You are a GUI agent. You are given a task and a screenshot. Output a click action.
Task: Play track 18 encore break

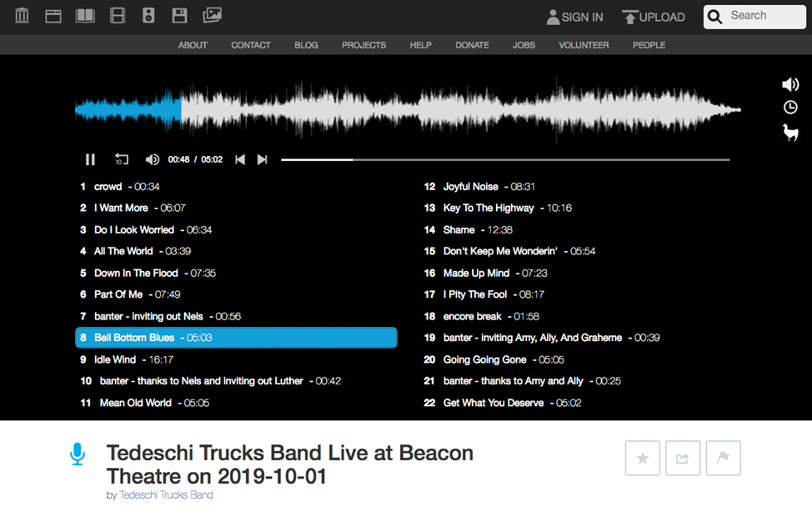481,316
